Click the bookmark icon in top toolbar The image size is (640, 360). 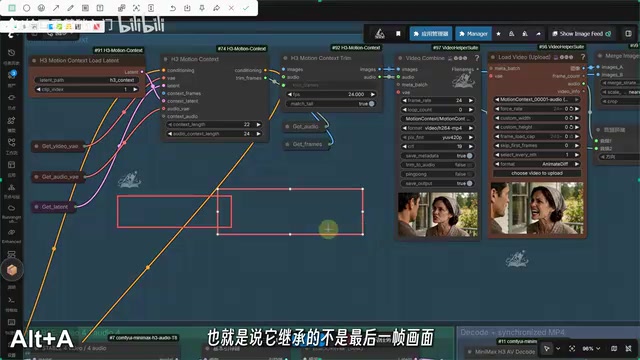coord(398,33)
